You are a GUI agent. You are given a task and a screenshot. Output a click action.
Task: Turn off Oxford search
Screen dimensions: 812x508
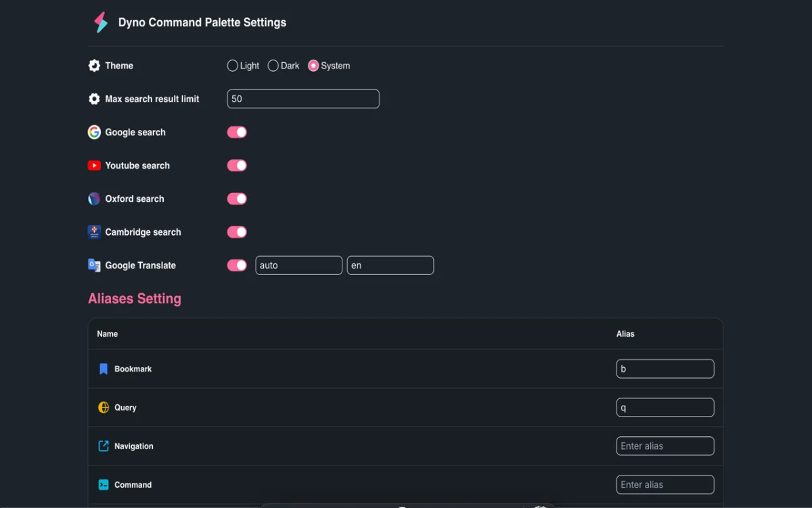tap(236, 198)
